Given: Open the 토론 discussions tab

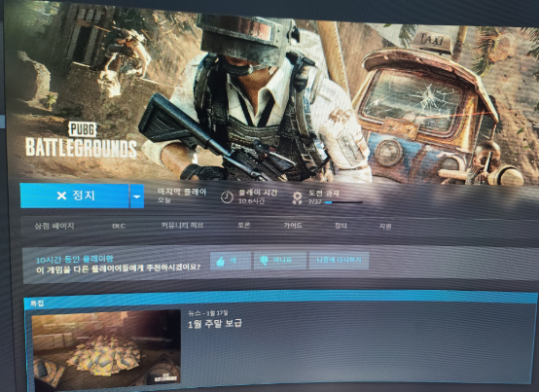Looking at the screenshot, I should (244, 226).
